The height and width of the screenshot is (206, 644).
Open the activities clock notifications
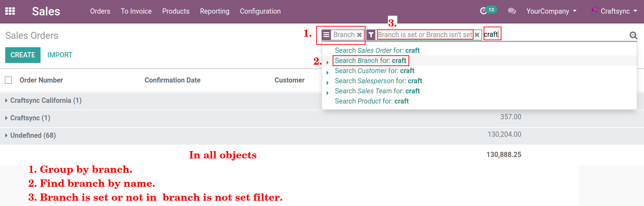484,11
